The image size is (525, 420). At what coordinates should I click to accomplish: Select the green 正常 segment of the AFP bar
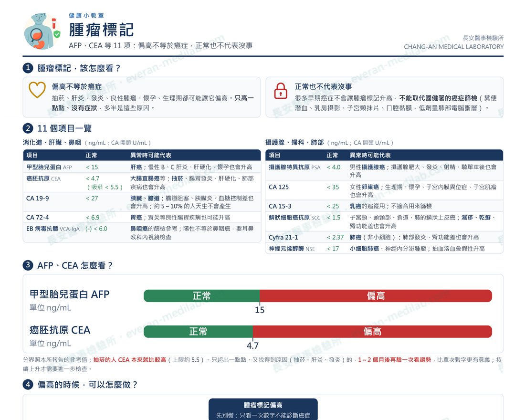201,296
